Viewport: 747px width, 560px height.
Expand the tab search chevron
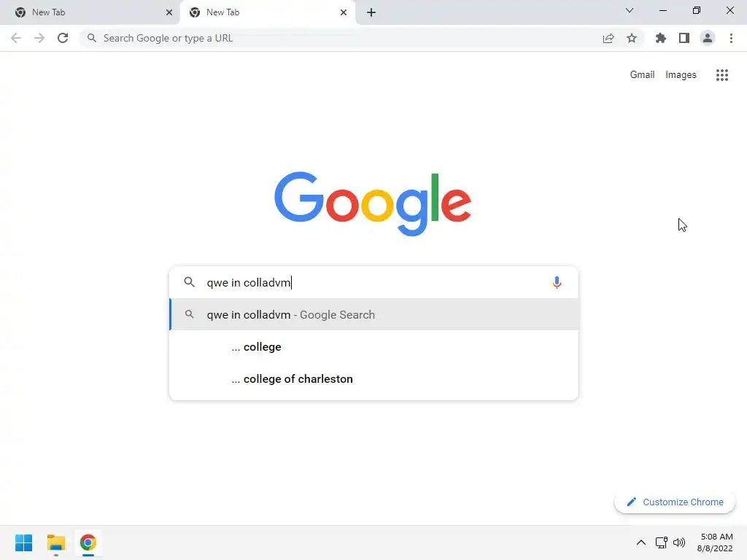point(630,10)
